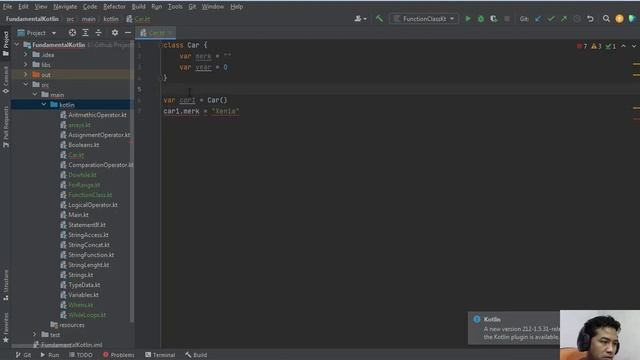This screenshot has width=640, height=360.
Task: Open the Git tool window button
Action: pos(23,355)
